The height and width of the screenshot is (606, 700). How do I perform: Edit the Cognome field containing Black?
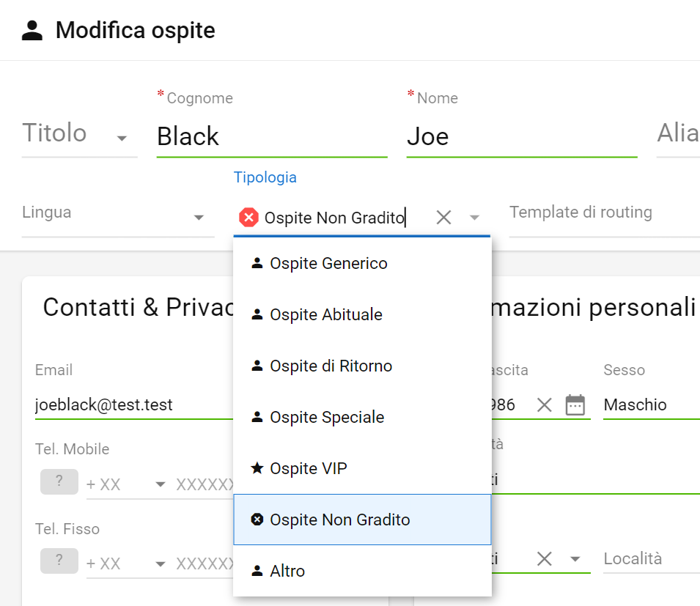pyautogui.click(x=272, y=136)
